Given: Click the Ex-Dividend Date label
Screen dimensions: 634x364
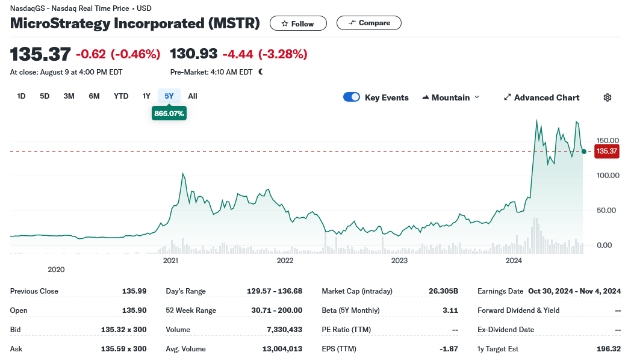Looking at the screenshot, I should (x=506, y=329).
